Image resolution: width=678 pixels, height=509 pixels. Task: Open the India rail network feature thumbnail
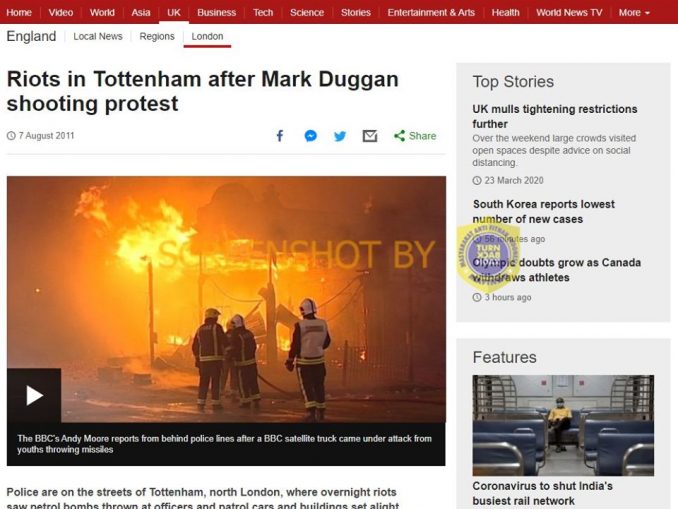[x=563, y=426]
